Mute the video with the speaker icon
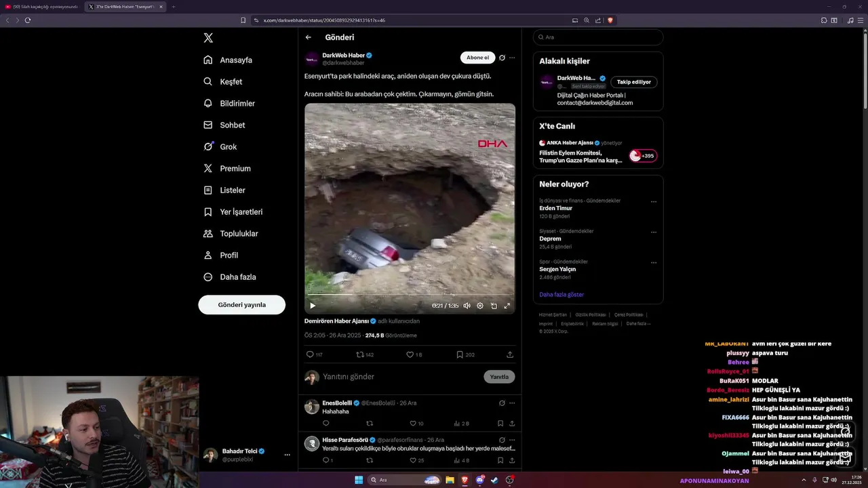868x488 pixels. pos(467,306)
